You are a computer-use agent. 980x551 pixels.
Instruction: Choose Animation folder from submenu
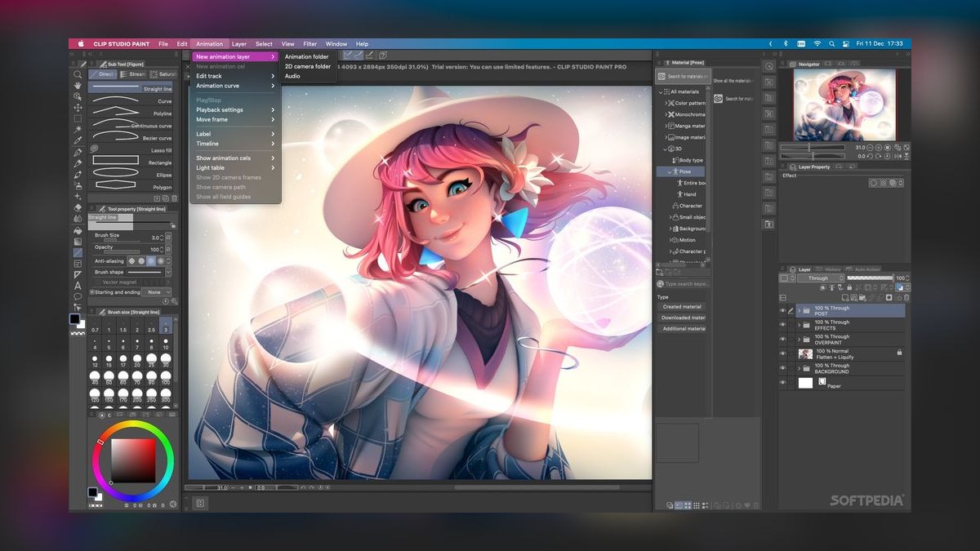pos(307,57)
